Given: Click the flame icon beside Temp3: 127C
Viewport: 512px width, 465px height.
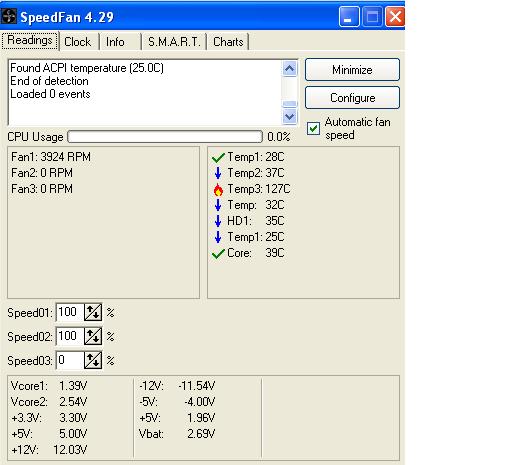Looking at the screenshot, I should [x=218, y=189].
